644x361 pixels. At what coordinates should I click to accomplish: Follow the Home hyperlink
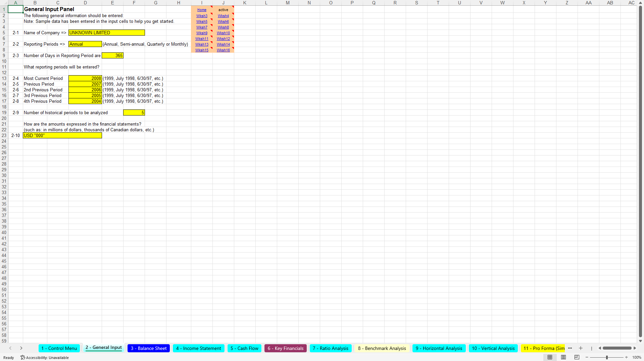(x=202, y=10)
